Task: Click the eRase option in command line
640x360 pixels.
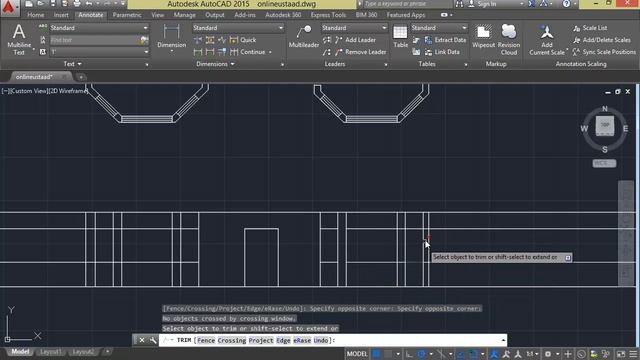Action: 302,340
